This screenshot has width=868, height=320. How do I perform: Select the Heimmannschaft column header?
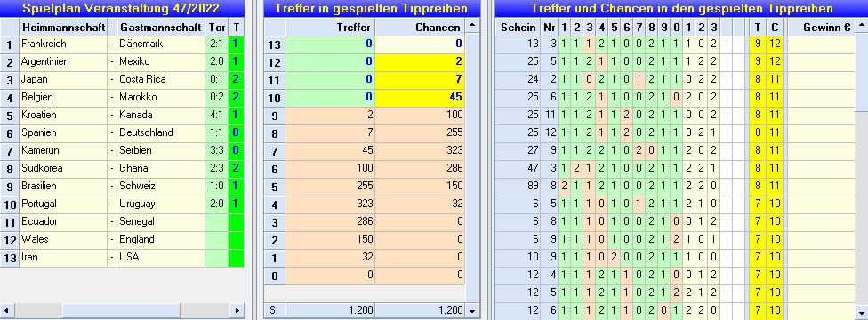click(x=63, y=27)
